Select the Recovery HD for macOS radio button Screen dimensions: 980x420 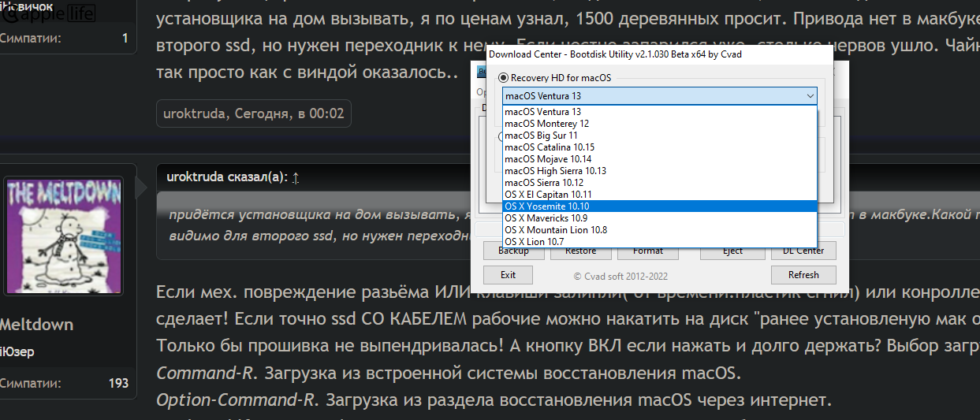(x=502, y=78)
